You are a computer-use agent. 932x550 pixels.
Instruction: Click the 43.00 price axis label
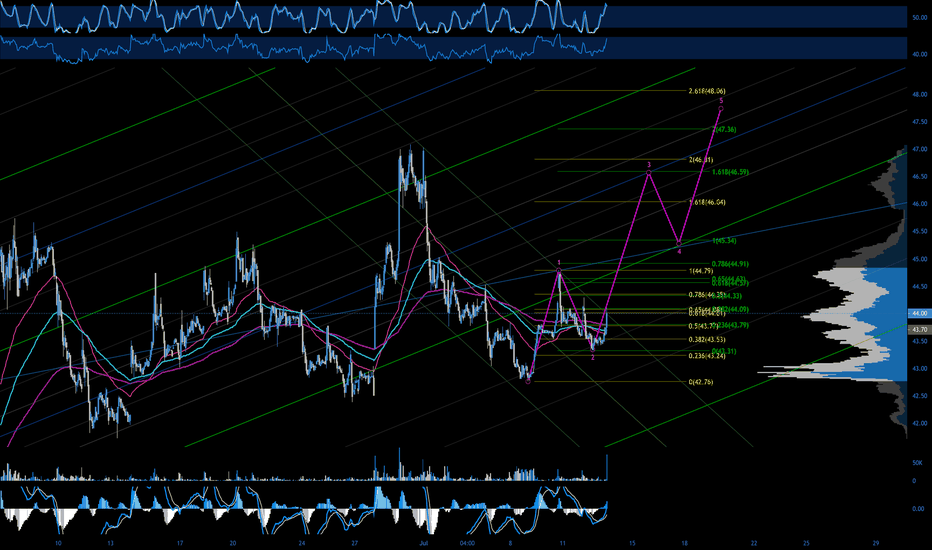[920, 369]
